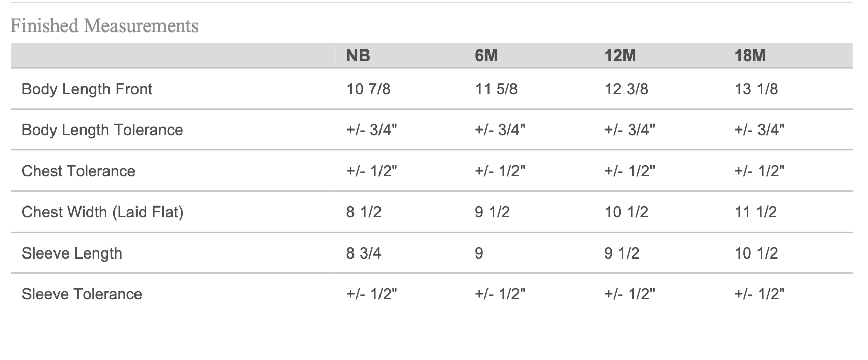Select the 11 5/8 body length cell
868x360 pixels.
point(496,89)
